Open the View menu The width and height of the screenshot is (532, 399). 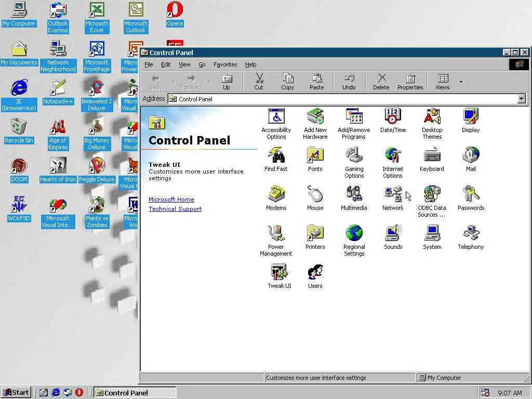pyautogui.click(x=184, y=64)
